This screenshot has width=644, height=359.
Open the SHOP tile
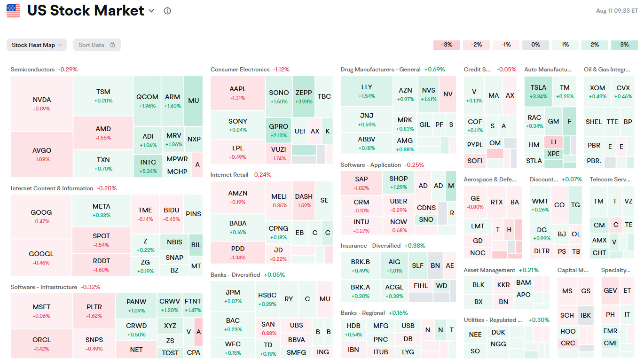point(399,183)
